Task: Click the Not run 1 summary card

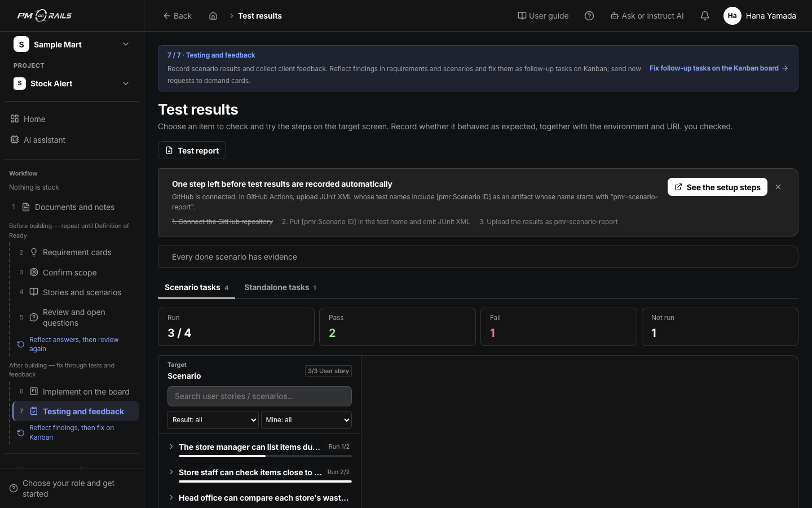Action: 720,327
